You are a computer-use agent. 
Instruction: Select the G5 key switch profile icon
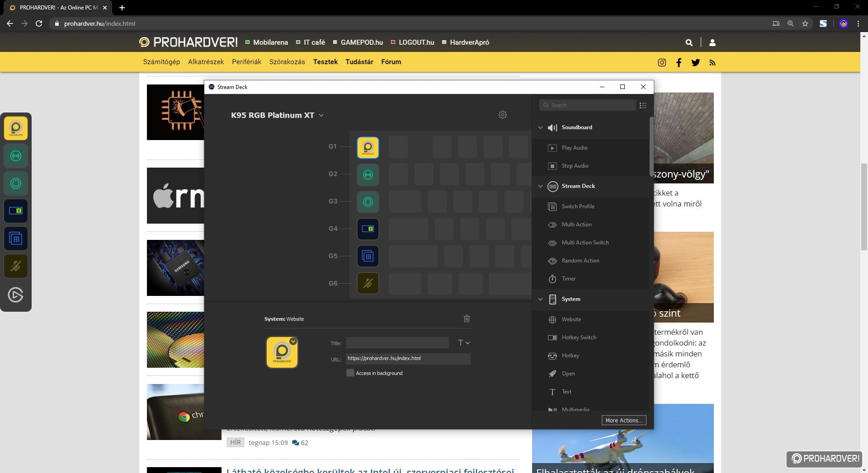(368, 256)
